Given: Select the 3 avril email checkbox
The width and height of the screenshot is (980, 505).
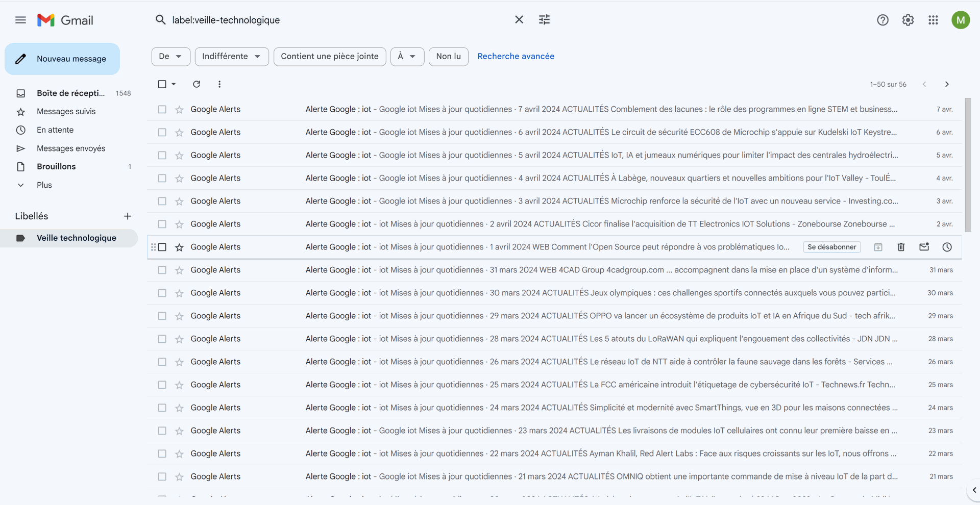Looking at the screenshot, I should point(162,201).
